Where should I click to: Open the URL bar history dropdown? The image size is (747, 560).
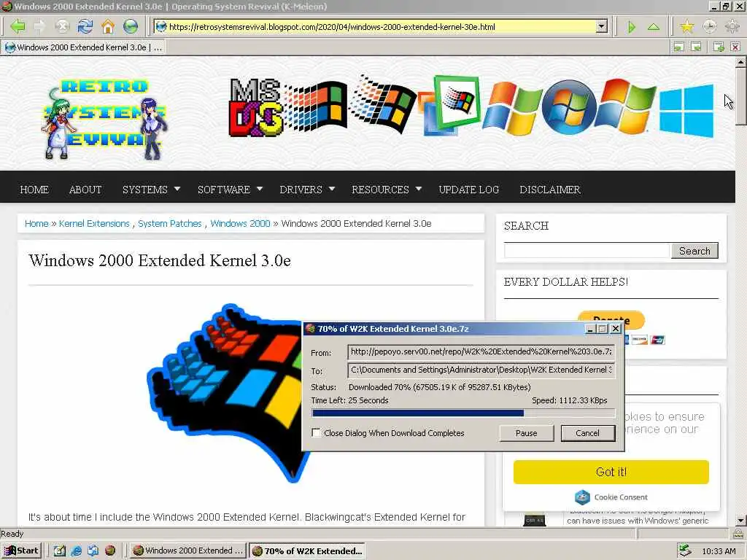coord(602,27)
